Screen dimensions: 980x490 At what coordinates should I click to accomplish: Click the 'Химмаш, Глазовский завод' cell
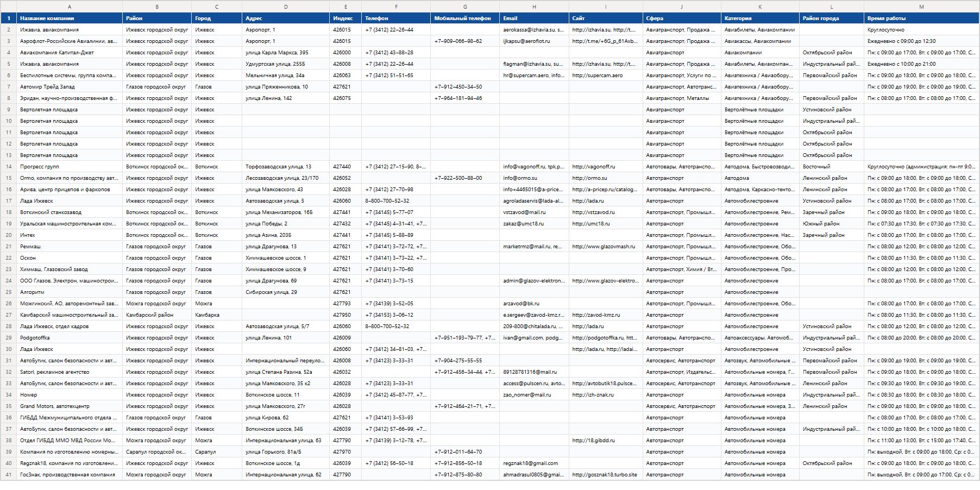tap(70, 269)
